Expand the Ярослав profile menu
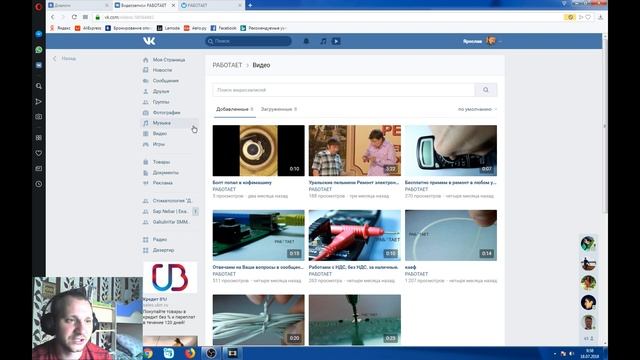This screenshot has height=360, width=640. [x=482, y=41]
